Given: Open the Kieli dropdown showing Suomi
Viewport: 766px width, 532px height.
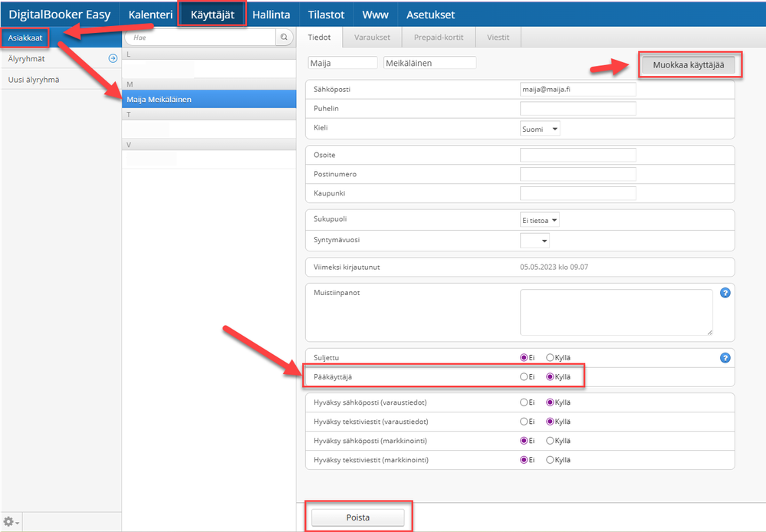Looking at the screenshot, I should point(540,129).
